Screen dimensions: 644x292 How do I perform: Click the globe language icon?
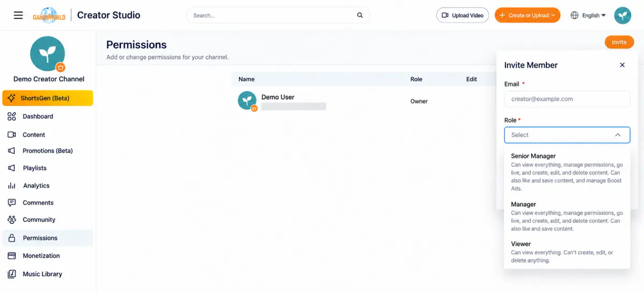tap(575, 16)
